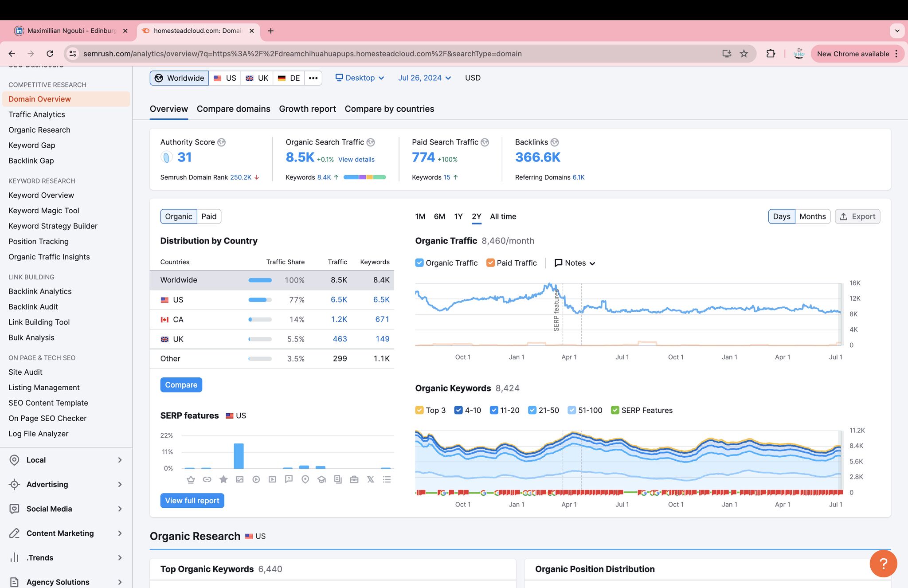This screenshot has height=588, width=908.
Task: Open the orange help question mark bubble
Action: click(x=883, y=564)
